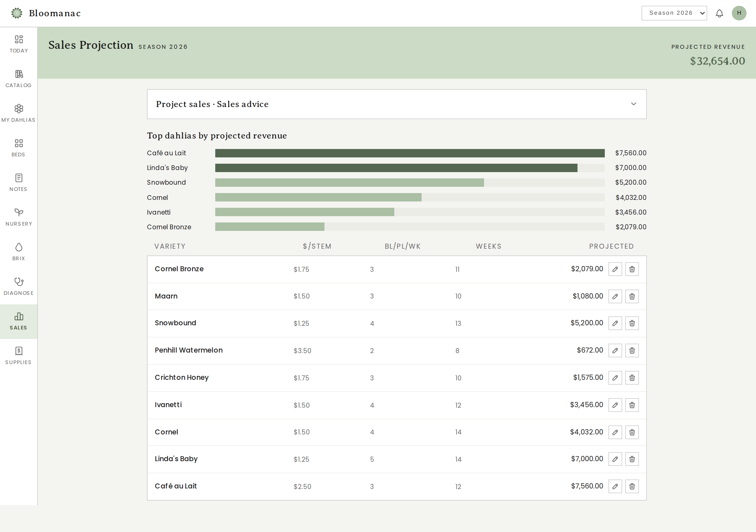Image resolution: width=756 pixels, height=532 pixels.
Task: Open the Notes section
Action: click(19, 183)
